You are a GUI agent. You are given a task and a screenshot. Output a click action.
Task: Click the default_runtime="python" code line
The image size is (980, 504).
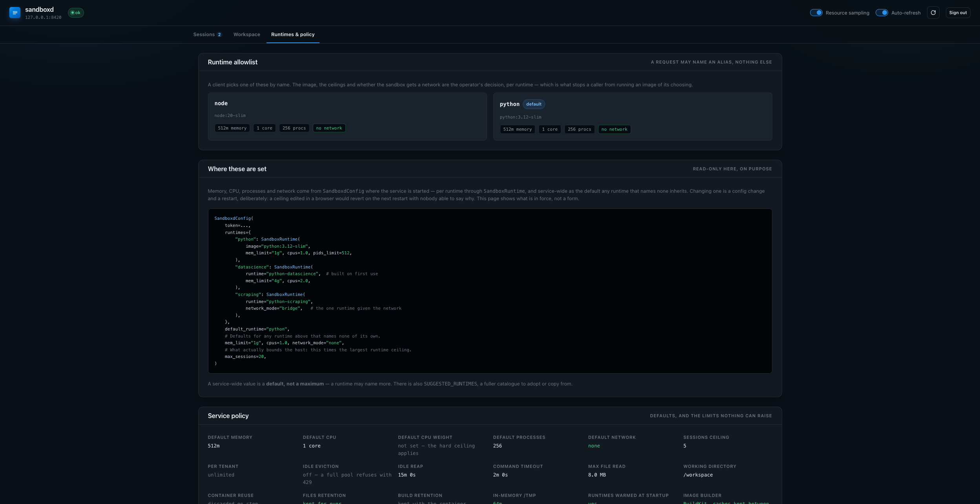(x=257, y=329)
